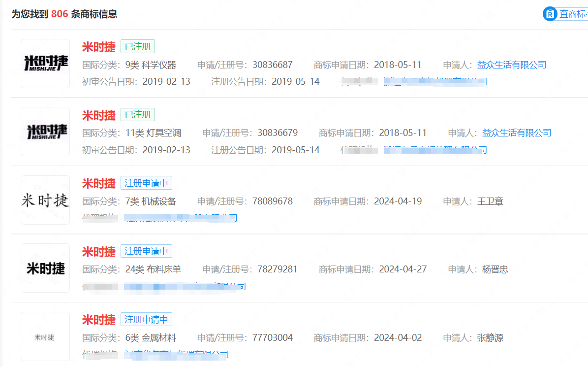
Task: Open the 米时捷 title for registration 30836679
Action: click(x=98, y=115)
